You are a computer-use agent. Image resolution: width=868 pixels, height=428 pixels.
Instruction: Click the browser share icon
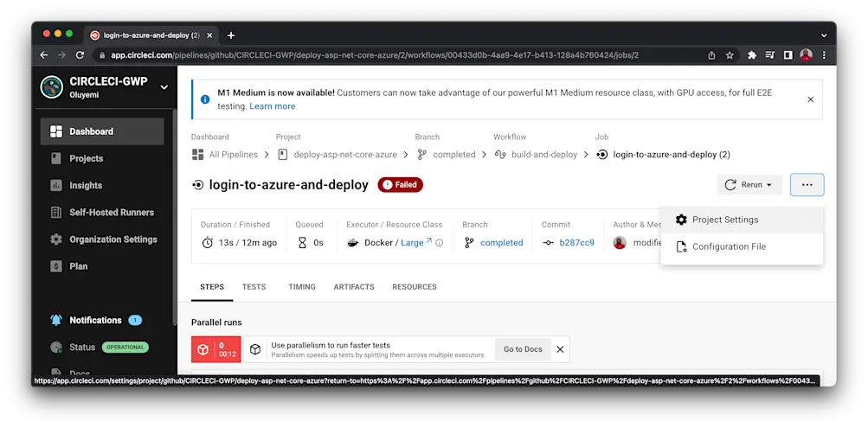(711, 55)
